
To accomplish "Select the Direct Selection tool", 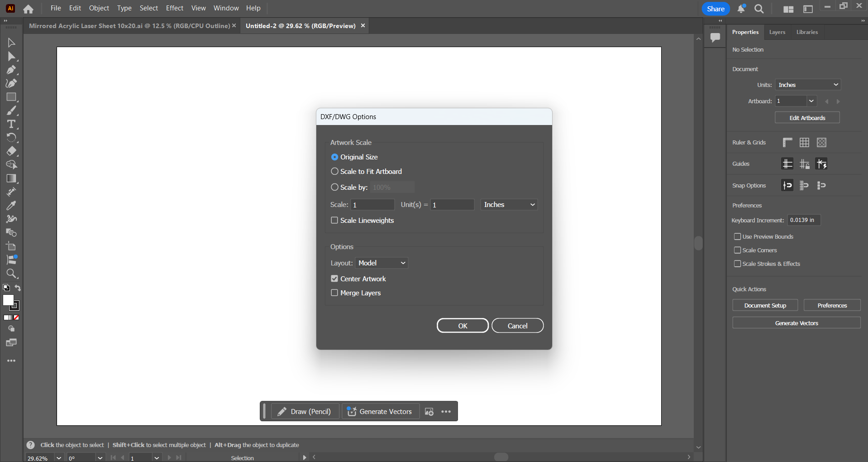I will click(11, 56).
